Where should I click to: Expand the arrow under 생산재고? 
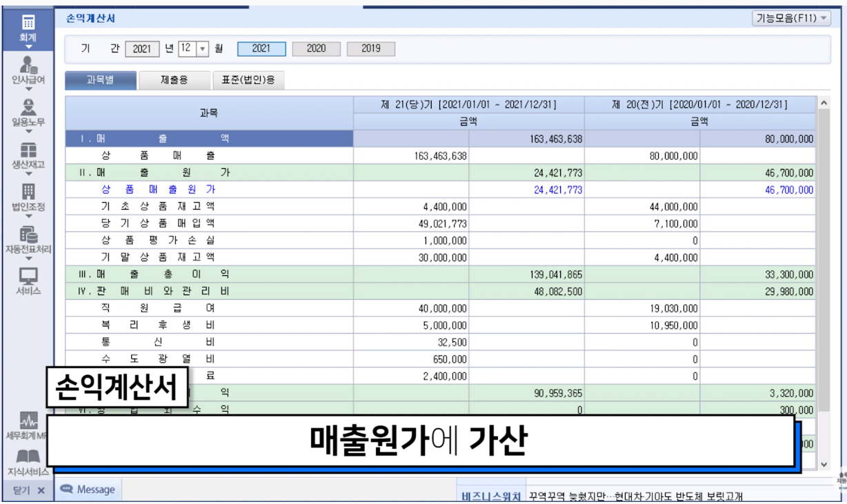click(28, 173)
